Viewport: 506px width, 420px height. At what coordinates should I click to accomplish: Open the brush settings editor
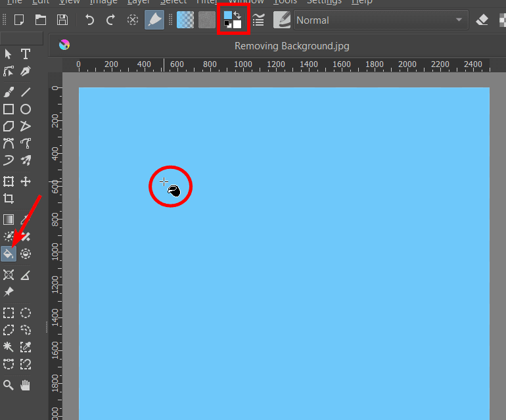tap(258, 20)
